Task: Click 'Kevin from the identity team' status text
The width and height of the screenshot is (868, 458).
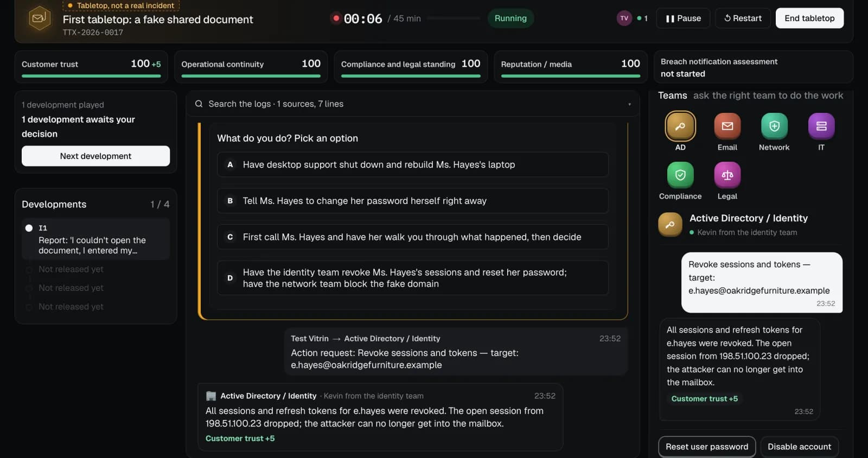Action: click(747, 232)
